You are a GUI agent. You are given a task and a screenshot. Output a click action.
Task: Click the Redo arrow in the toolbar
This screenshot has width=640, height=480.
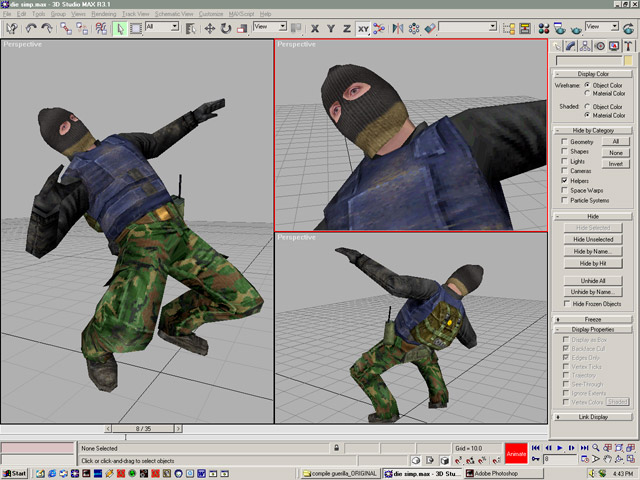pyautogui.click(x=47, y=28)
